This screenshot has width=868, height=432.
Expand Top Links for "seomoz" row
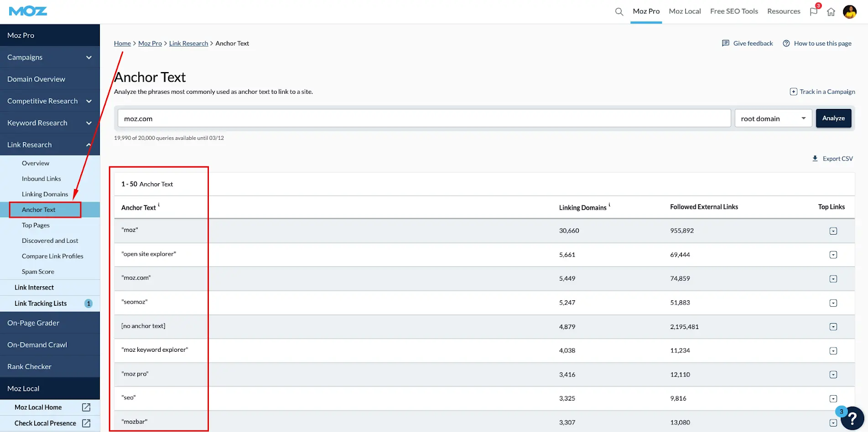[833, 303]
